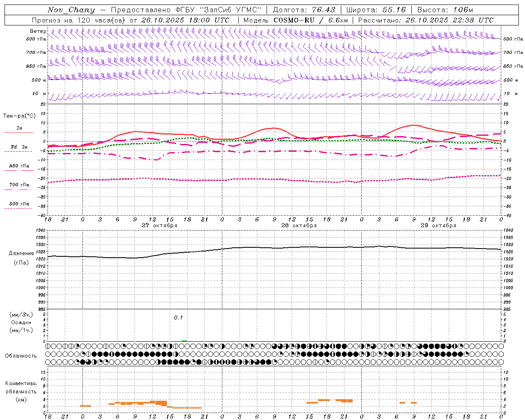Image resolution: width=525 pixels, height=420 pixels.
Task: Select the provider text ФГБУ "ЗапСиб УГМС"
Action: (x=218, y=10)
